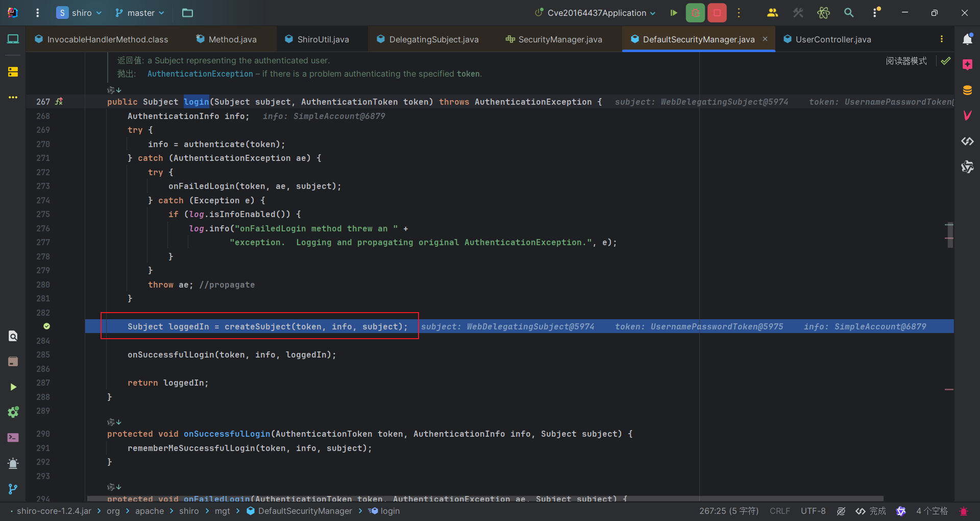
Task: Click the login method breadcrumb
Action: tap(384, 511)
